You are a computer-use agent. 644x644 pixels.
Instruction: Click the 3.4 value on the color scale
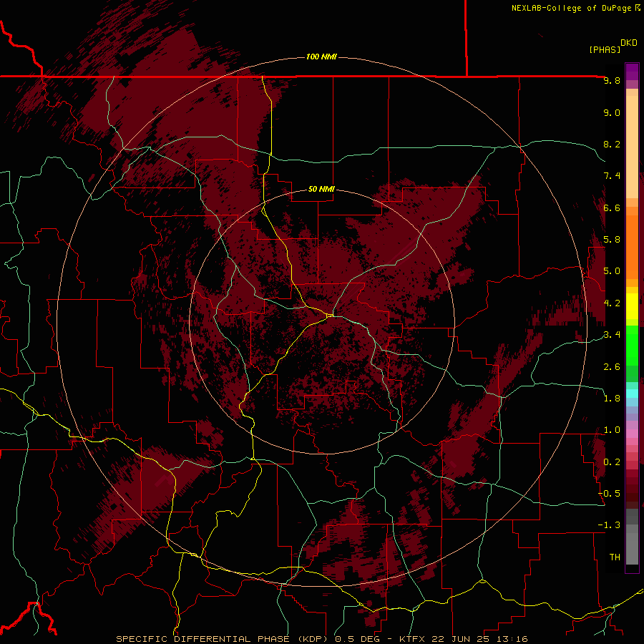tap(612, 334)
